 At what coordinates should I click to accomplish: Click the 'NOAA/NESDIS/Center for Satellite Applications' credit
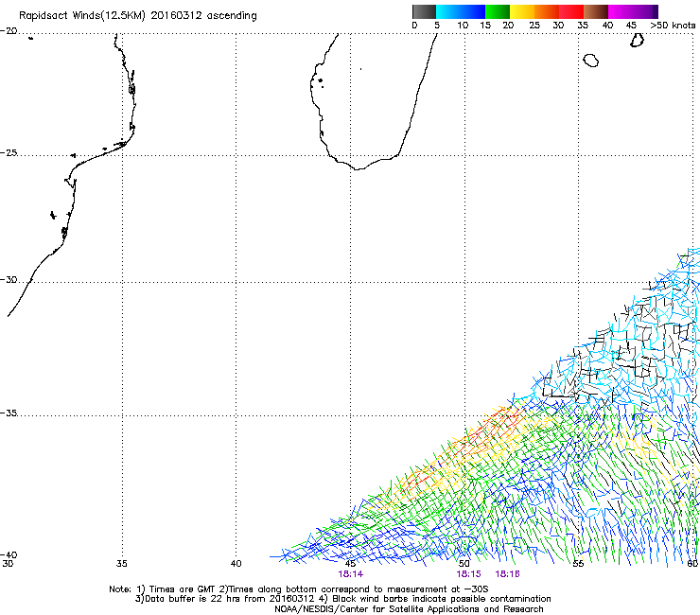click(409, 609)
